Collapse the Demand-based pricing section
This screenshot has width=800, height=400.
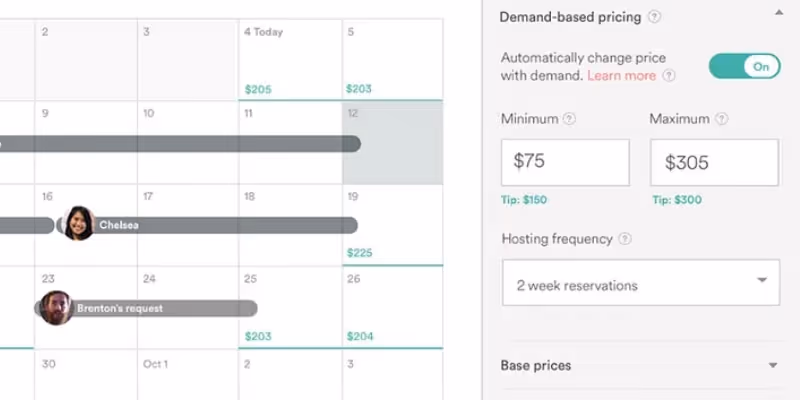pos(777,14)
